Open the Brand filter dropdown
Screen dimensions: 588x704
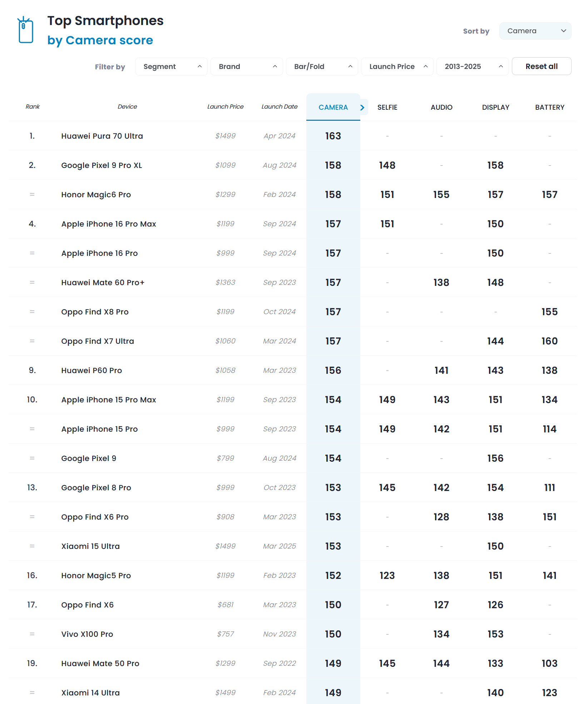pyautogui.click(x=247, y=67)
